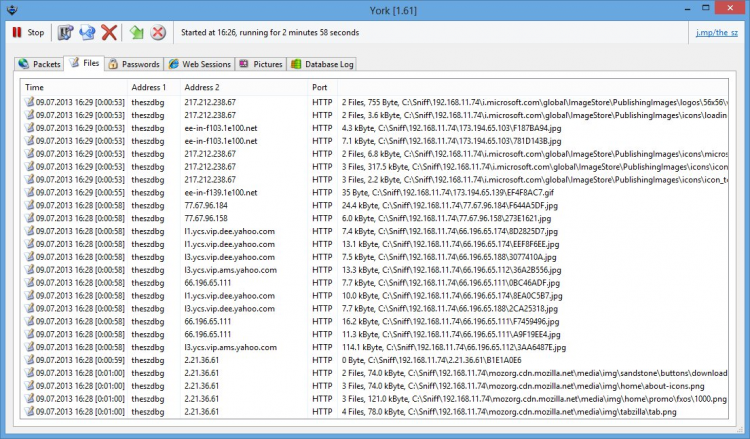The width and height of the screenshot is (750, 439).
Task: Open the settings icon beside Stop
Action: [x=66, y=33]
